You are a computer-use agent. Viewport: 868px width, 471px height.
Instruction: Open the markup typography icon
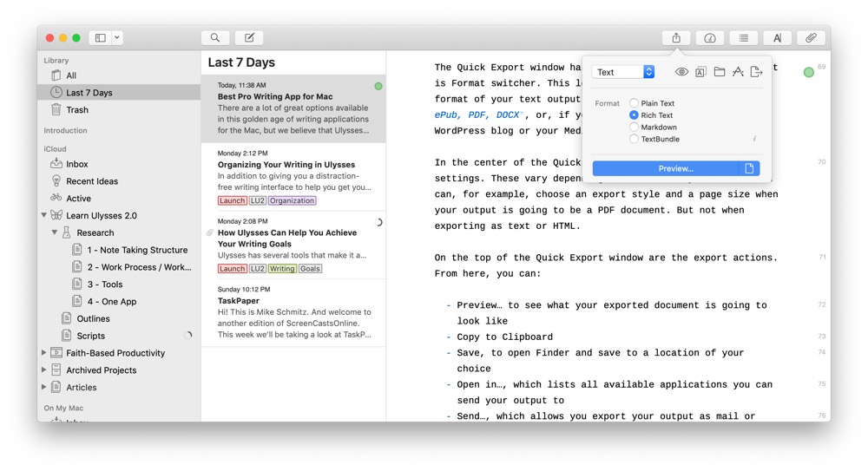(x=777, y=37)
